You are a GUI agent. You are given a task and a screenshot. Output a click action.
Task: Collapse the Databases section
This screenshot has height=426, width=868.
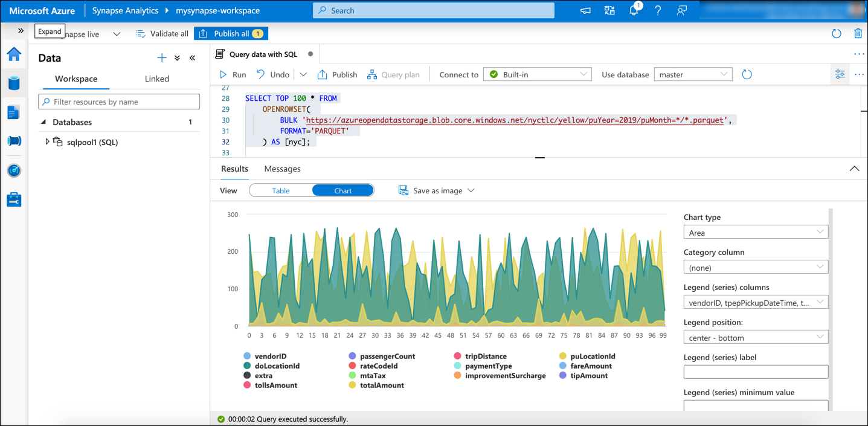pyautogui.click(x=43, y=122)
